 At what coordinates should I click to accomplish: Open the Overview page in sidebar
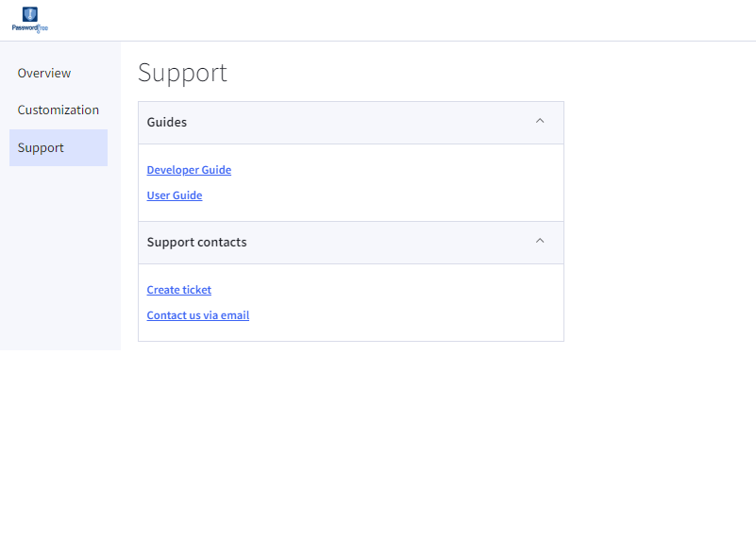click(44, 74)
